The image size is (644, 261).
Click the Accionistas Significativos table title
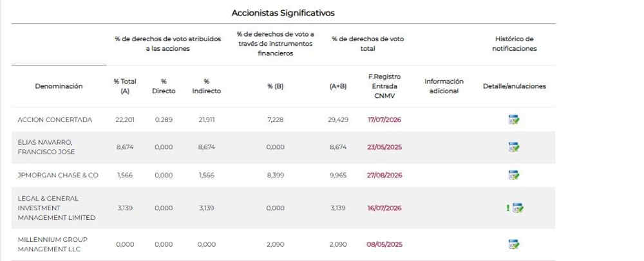(x=283, y=13)
